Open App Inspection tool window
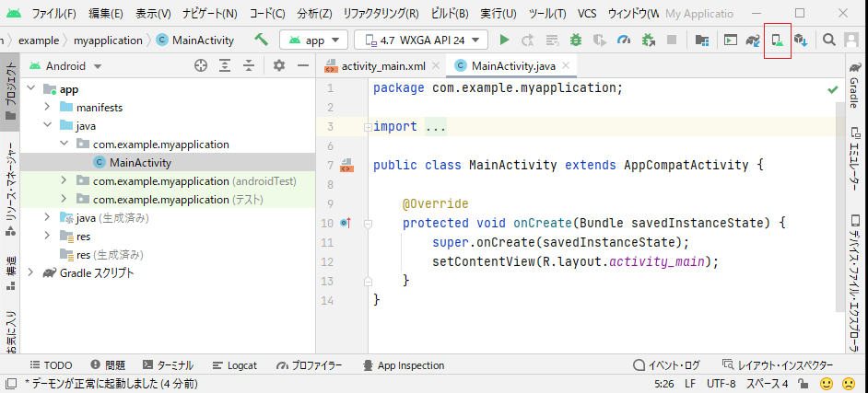Image resolution: width=868 pixels, height=393 pixels. coord(403,365)
